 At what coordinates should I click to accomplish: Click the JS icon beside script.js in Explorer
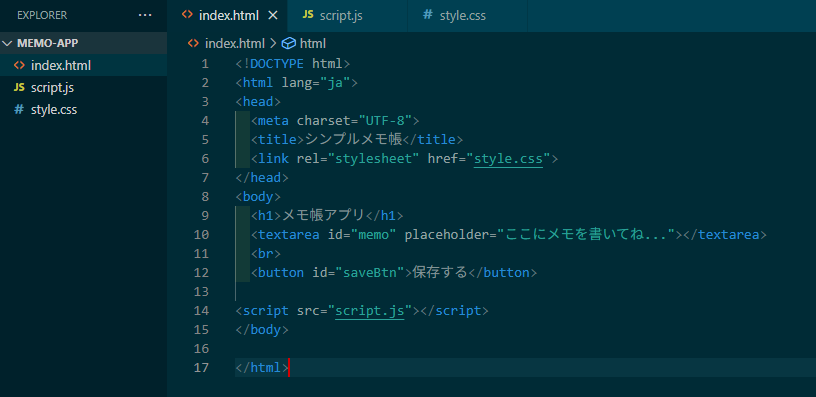19,87
